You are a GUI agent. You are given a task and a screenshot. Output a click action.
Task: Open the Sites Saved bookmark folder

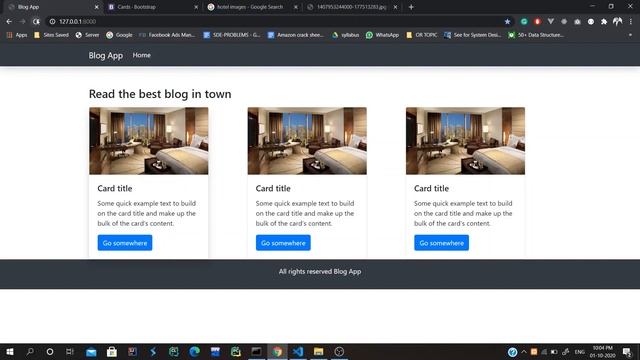click(51, 35)
